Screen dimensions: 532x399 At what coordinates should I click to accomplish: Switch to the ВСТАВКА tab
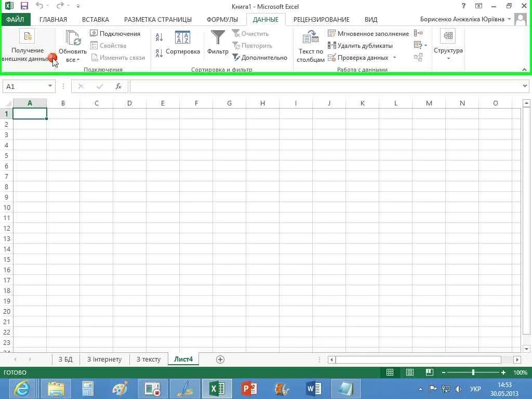(x=96, y=19)
